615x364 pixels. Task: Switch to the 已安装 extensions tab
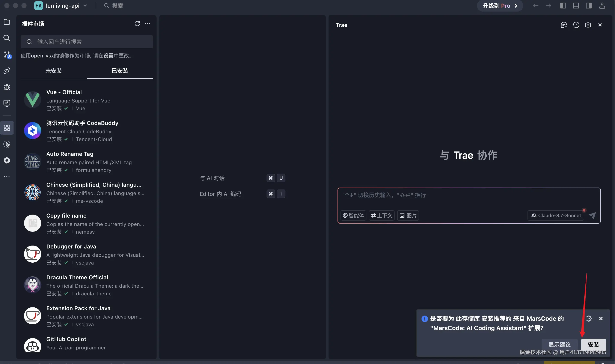(x=120, y=71)
